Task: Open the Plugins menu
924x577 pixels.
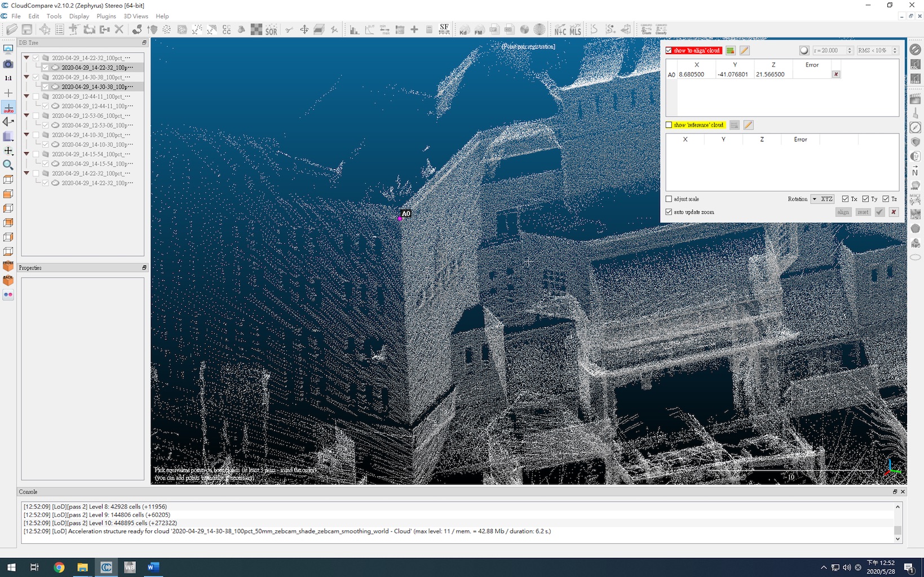Action: [106, 16]
